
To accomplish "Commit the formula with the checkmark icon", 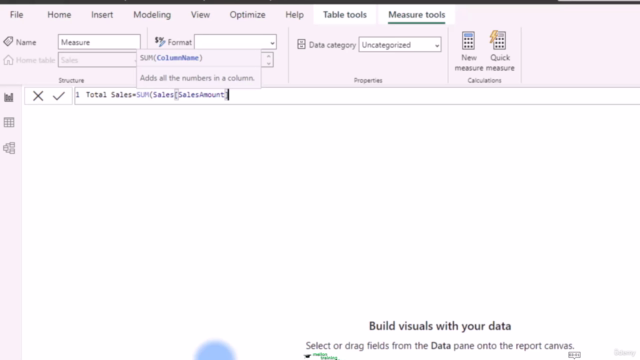I will click(x=59, y=96).
